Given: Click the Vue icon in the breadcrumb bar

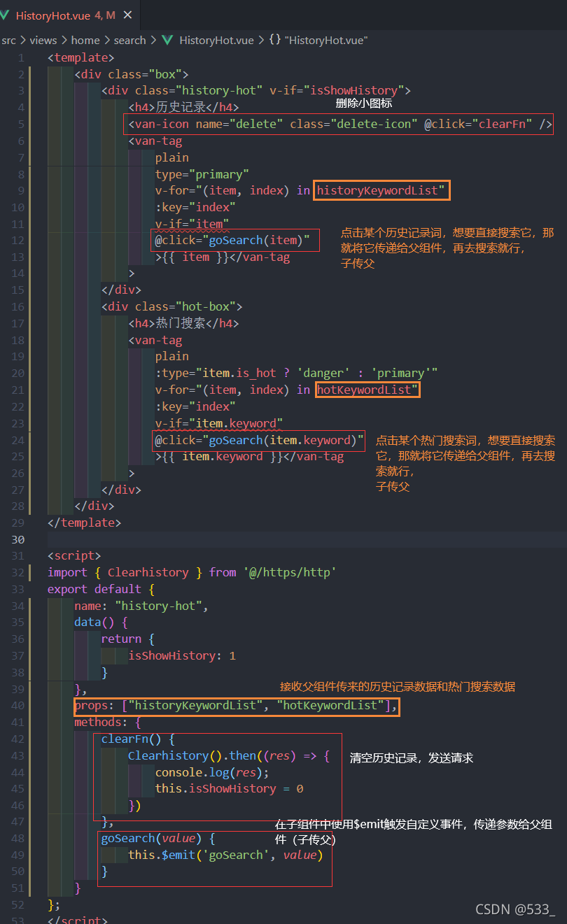Looking at the screenshot, I should [167, 41].
